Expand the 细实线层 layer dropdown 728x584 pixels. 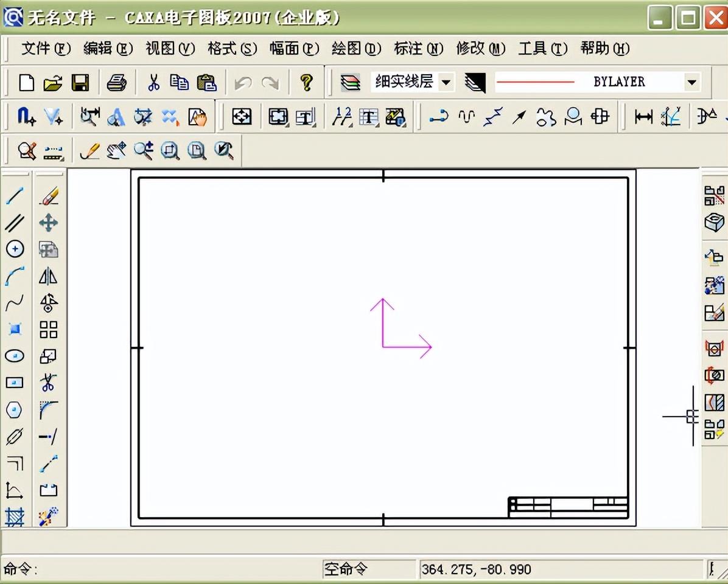[446, 83]
